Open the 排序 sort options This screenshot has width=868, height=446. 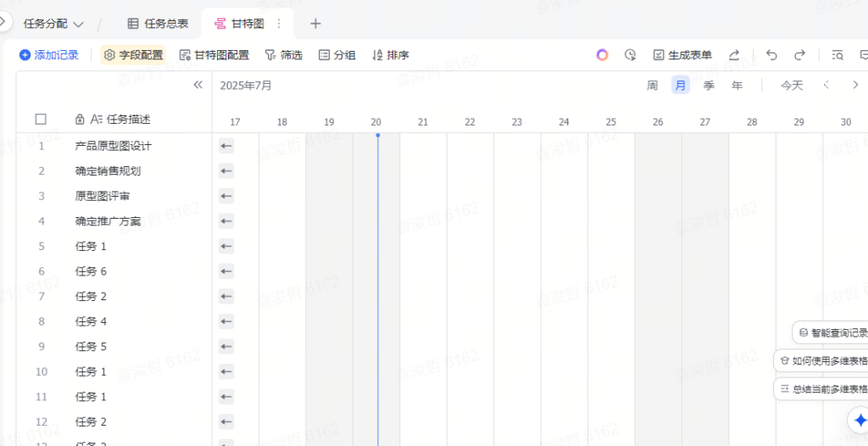(391, 55)
